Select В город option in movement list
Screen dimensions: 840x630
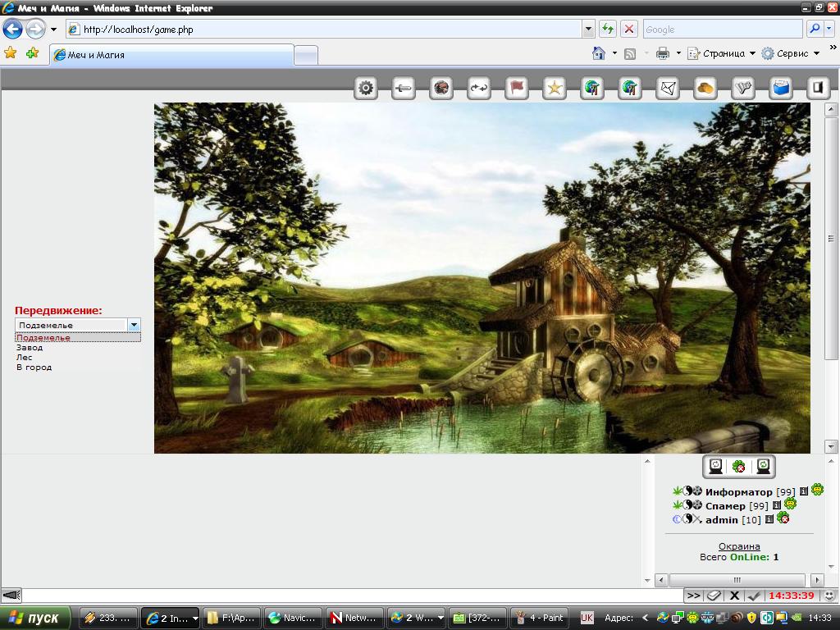point(78,367)
